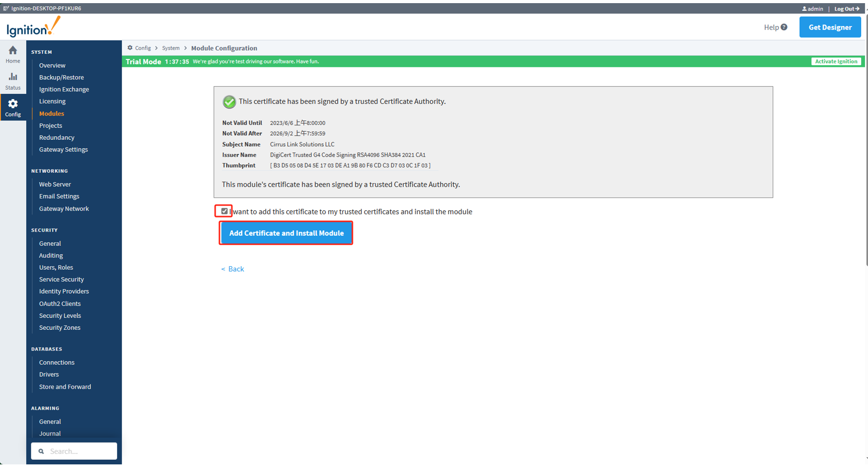
Task: Open Security General settings
Action: click(50, 243)
